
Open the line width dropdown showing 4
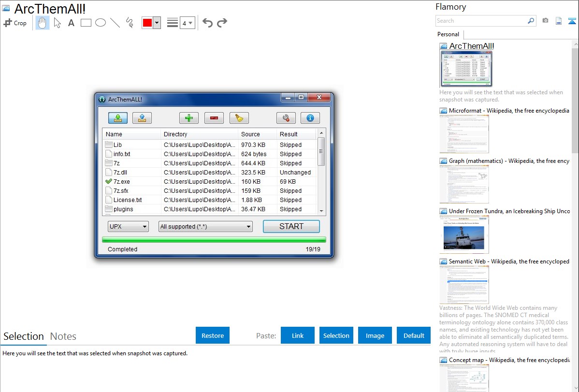[x=188, y=23]
